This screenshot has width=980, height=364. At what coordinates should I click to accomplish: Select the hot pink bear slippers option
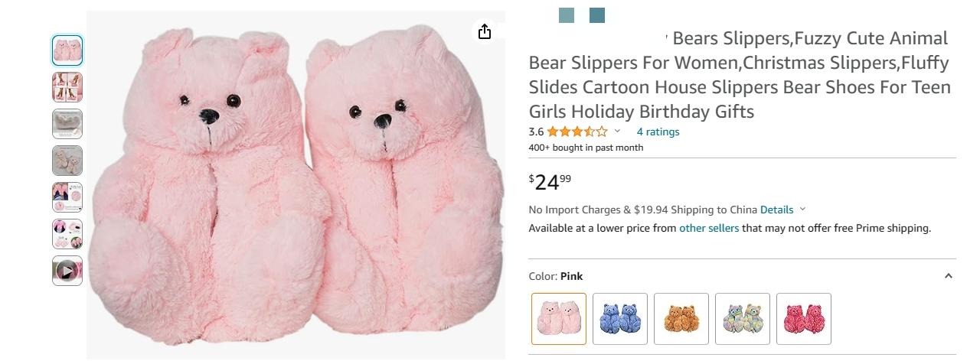pos(804,319)
